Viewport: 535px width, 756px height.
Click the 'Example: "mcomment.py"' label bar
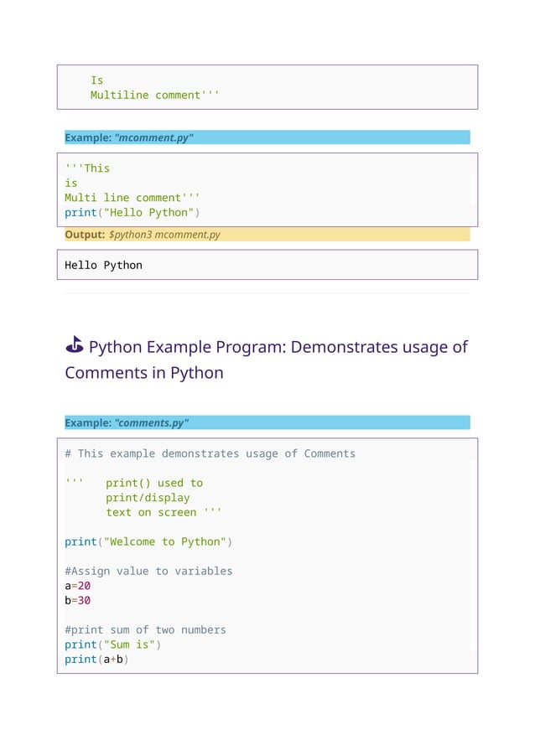[x=267, y=137]
